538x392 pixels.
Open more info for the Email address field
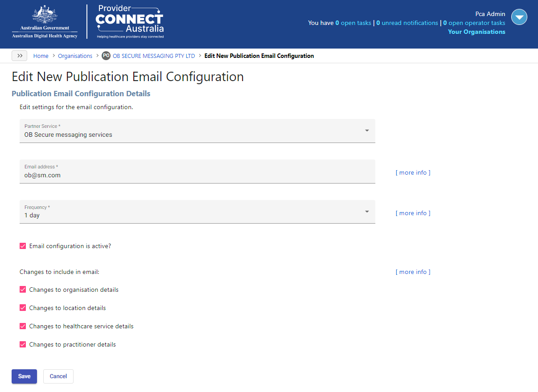[413, 172]
